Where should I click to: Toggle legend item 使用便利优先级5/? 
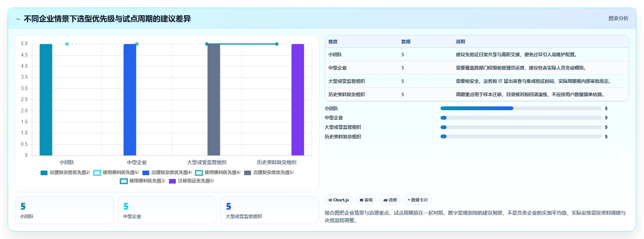[x=116, y=173]
